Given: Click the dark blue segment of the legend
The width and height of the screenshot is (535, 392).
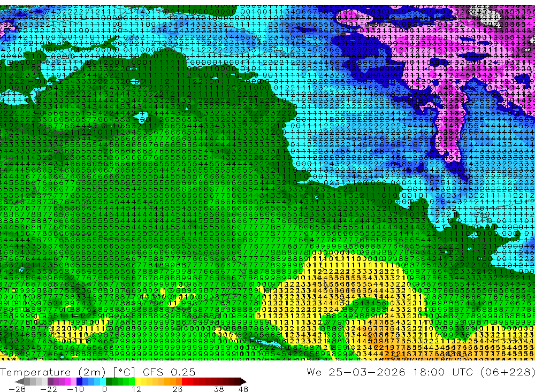Looking at the screenshot, I should (x=80, y=381).
